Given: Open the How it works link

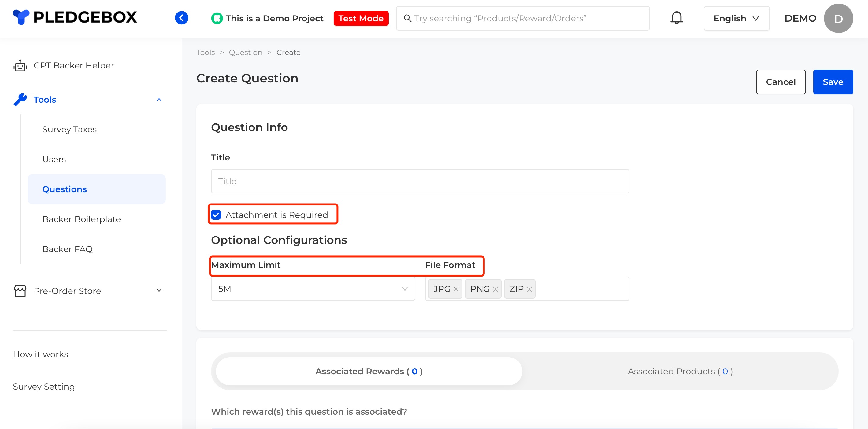Looking at the screenshot, I should coord(40,354).
